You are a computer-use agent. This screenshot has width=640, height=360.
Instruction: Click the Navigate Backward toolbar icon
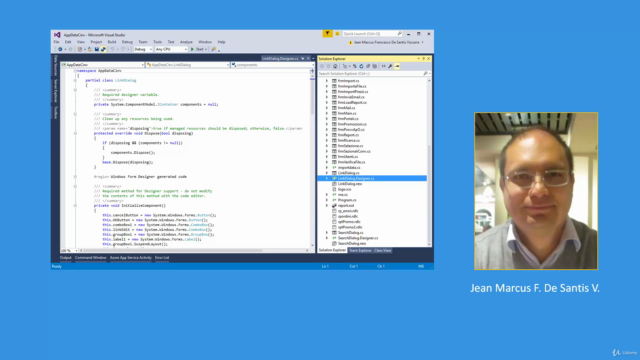point(60,49)
